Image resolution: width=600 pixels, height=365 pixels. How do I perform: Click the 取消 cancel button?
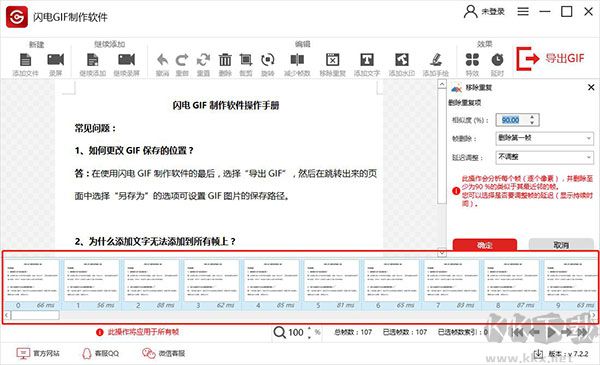561,244
